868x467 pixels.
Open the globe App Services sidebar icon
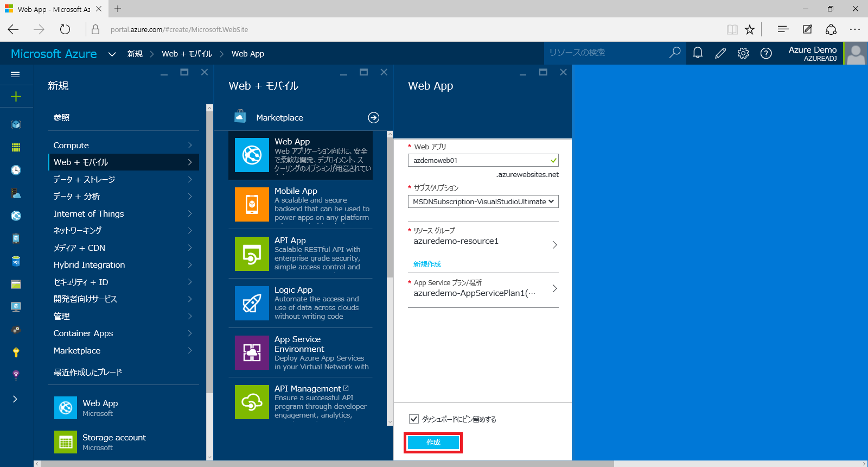pos(16,216)
